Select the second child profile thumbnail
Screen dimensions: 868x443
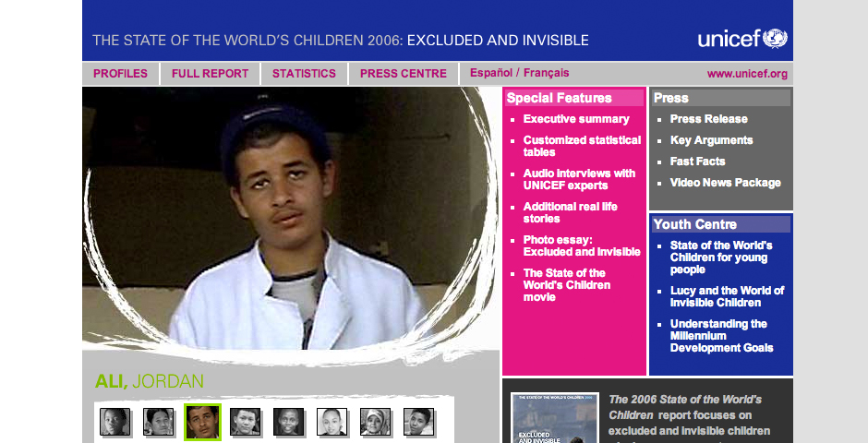(x=158, y=422)
